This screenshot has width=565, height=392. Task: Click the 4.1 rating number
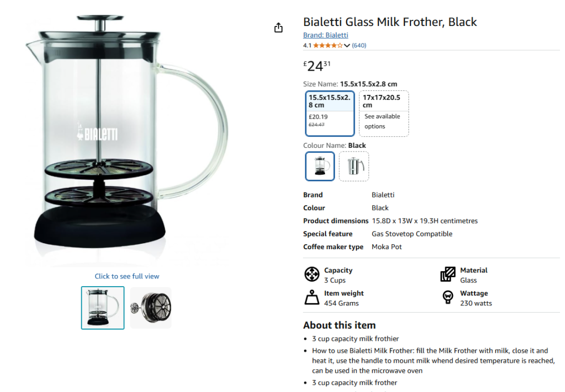(307, 45)
